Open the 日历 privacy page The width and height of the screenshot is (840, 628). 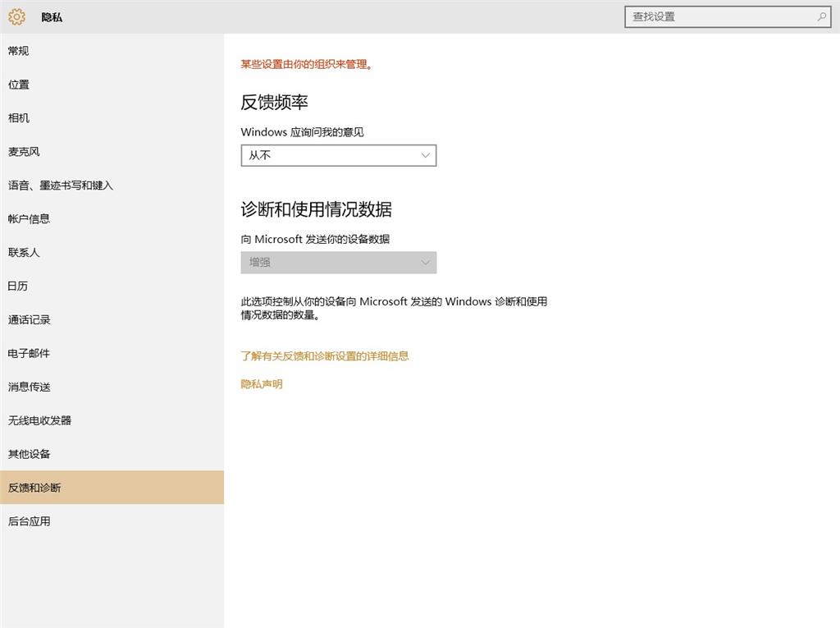click(x=112, y=286)
